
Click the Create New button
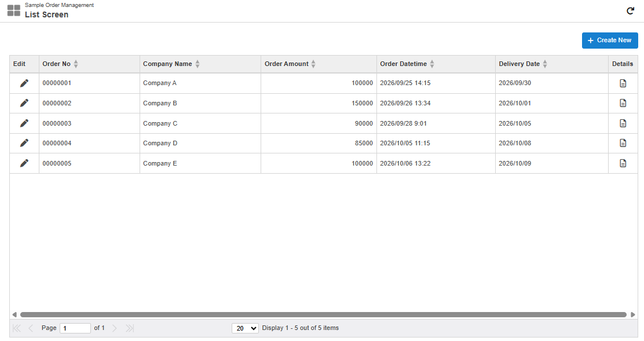[609, 40]
